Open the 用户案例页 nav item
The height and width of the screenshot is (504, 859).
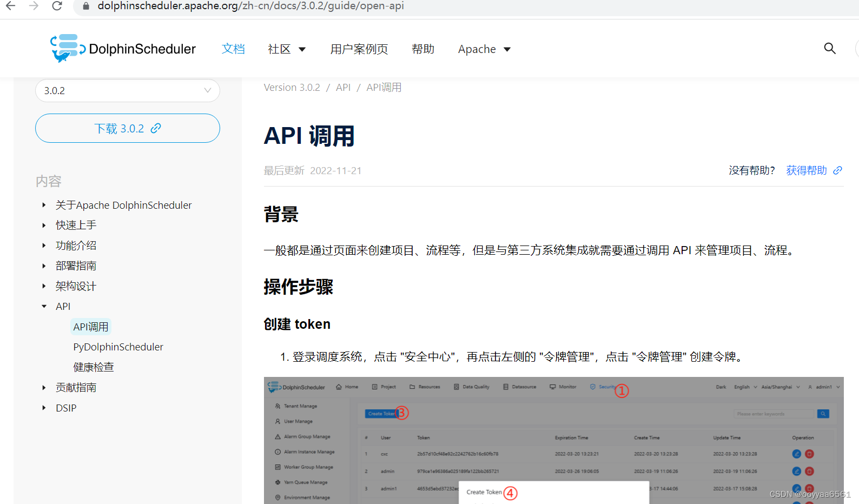(x=359, y=49)
